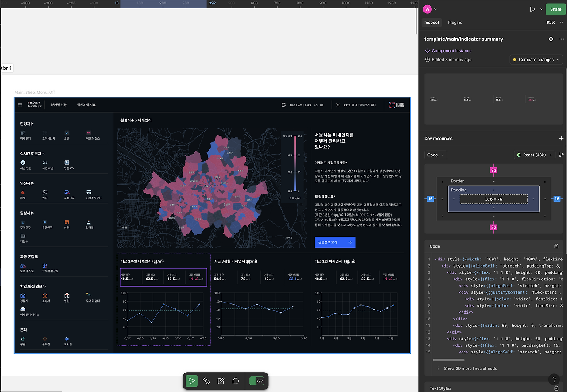Click the 376 × 76 box model dimensions
The image size is (567, 392).
493,199
